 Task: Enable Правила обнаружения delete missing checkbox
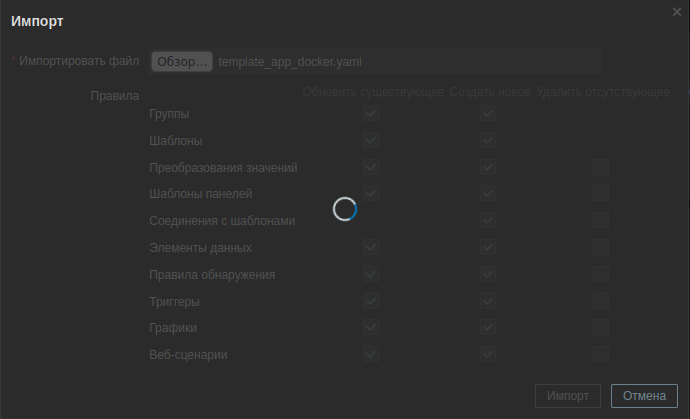click(x=601, y=274)
